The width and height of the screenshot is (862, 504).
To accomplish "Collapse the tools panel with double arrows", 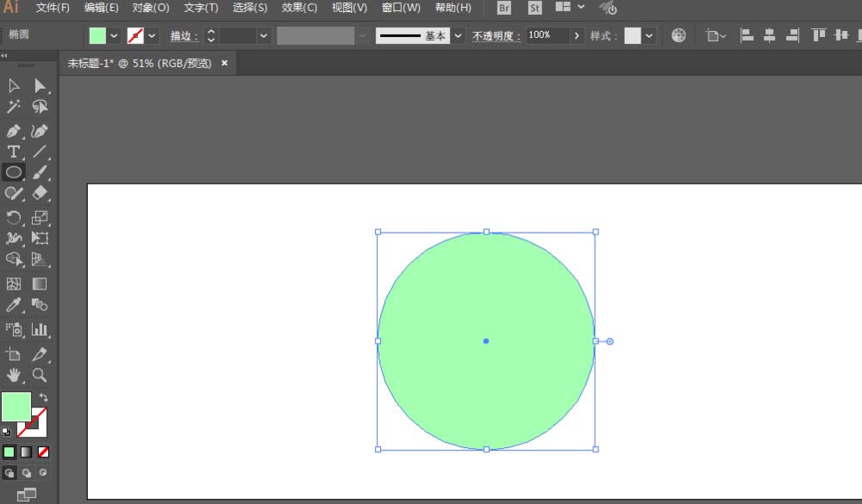I will click(3, 55).
